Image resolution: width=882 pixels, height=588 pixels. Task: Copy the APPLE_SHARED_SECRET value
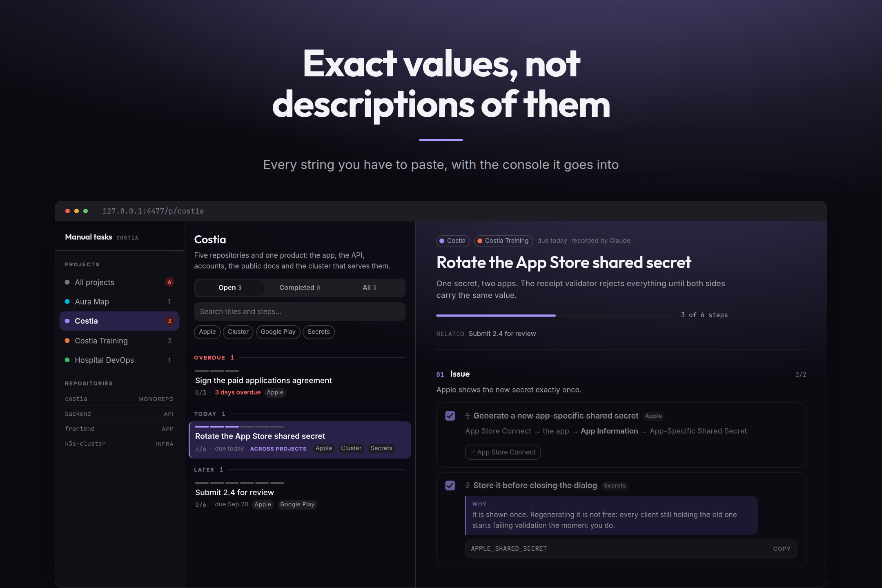(x=782, y=549)
